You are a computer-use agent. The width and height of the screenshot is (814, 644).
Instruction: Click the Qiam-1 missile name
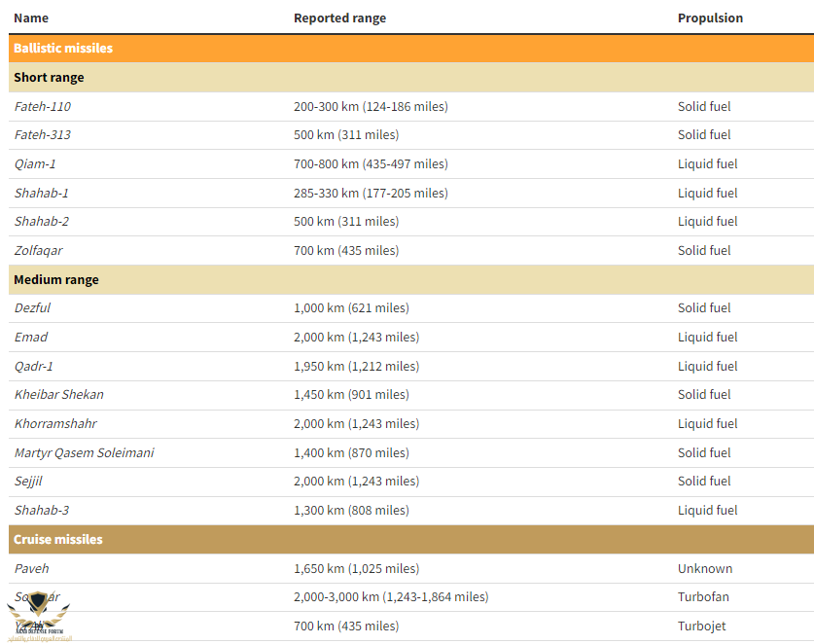(x=35, y=163)
